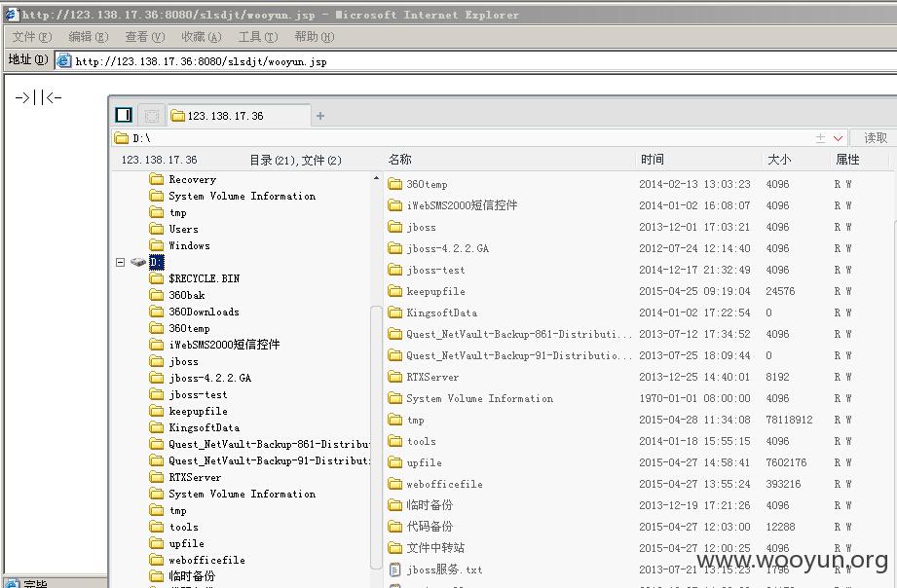Select webofficefile folder in tree

pos(207,561)
